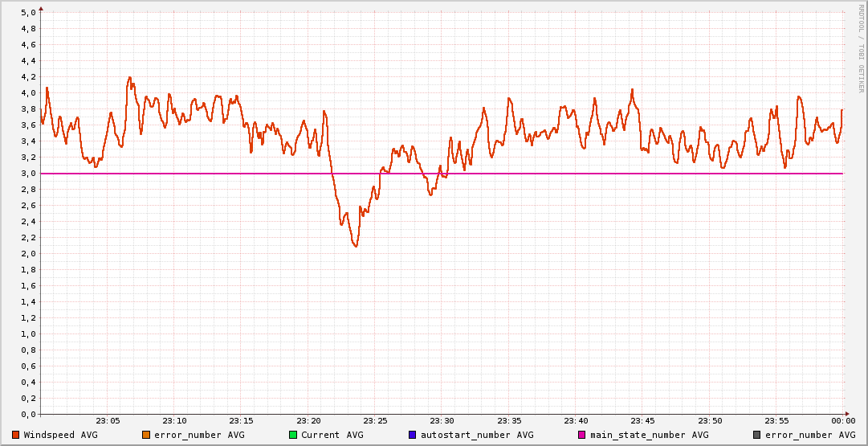Select the orange error_number AVG legend swatch
868x446 pixels.
pyautogui.click(x=146, y=435)
